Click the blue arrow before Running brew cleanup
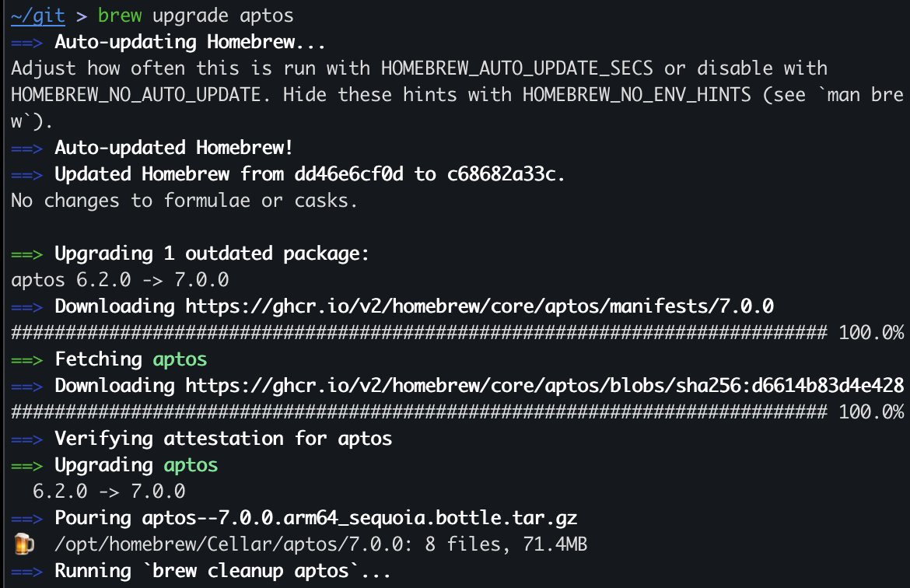910x588 pixels. tap(26, 572)
